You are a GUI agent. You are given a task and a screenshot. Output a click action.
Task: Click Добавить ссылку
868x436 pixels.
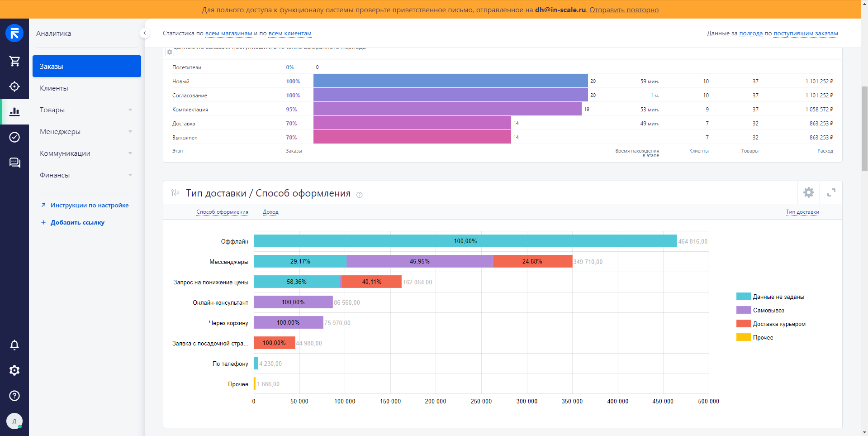pyautogui.click(x=77, y=222)
